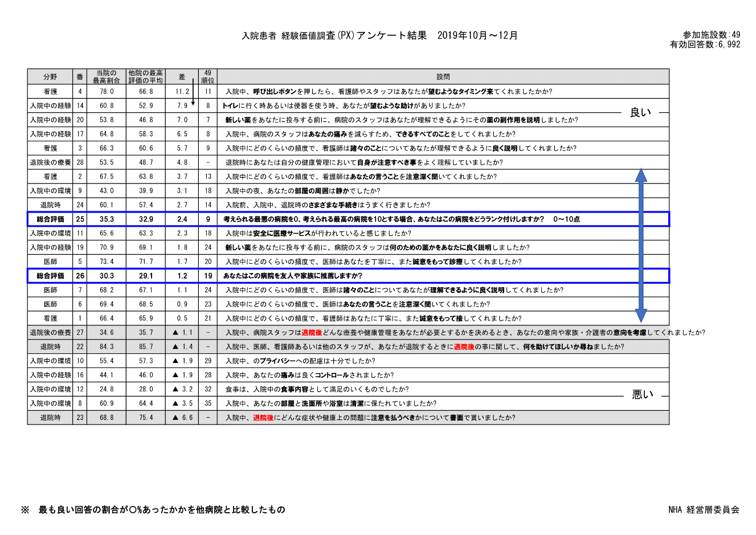Click the 49順位 column header
Screen dimensions: 756x535
(208, 77)
